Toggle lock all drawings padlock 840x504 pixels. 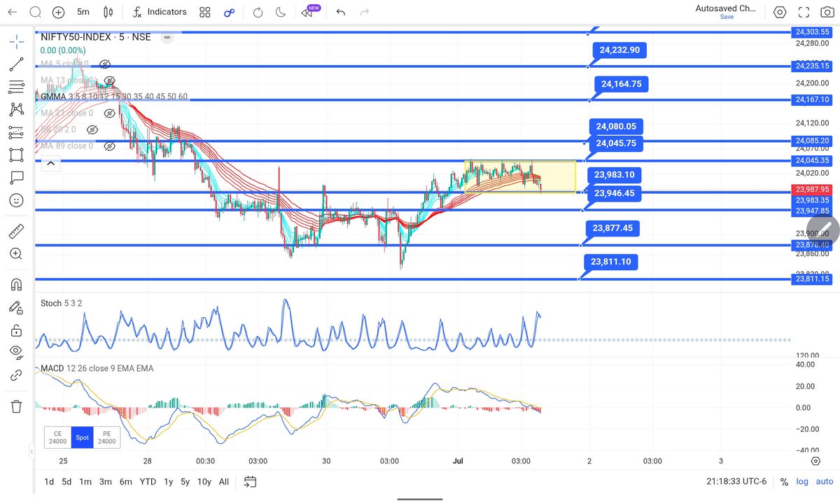pyautogui.click(x=16, y=330)
